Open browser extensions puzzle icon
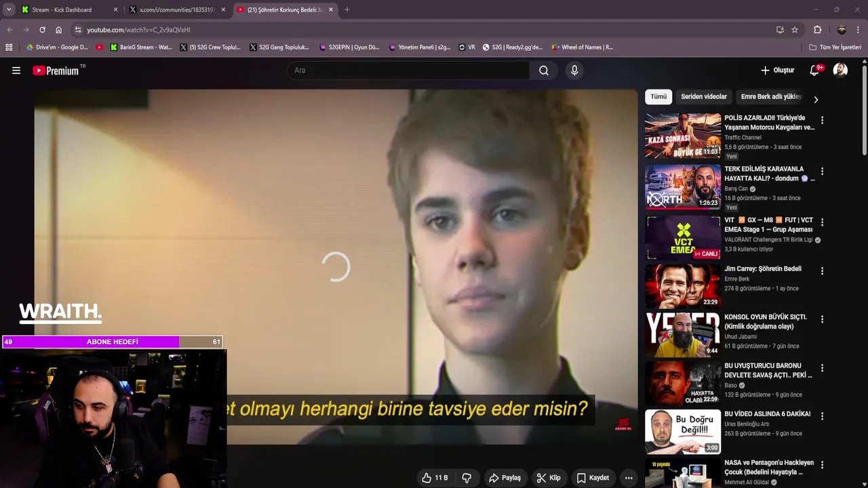The image size is (868, 488). coord(818,30)
